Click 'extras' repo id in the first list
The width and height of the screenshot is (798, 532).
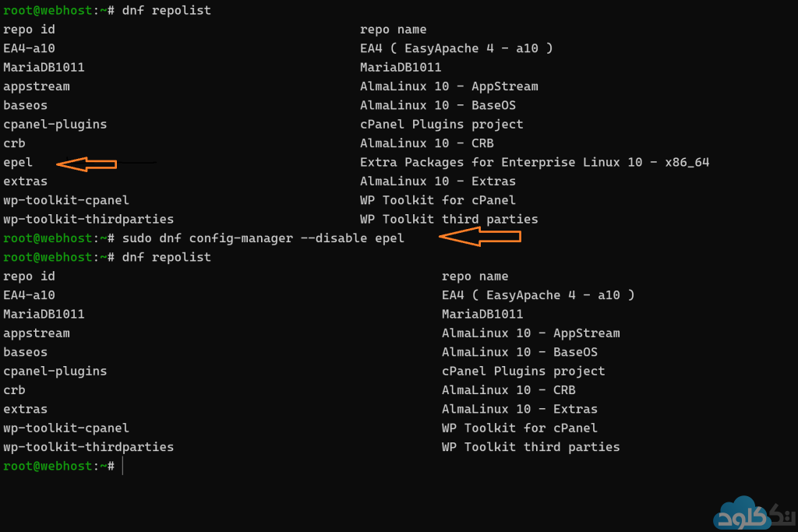(26, 181)
